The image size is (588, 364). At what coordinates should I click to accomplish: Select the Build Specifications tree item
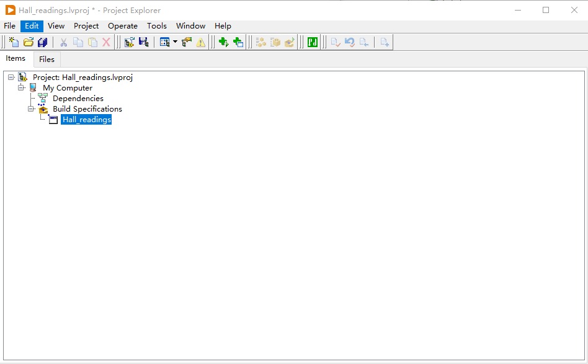tap(87, 109)
